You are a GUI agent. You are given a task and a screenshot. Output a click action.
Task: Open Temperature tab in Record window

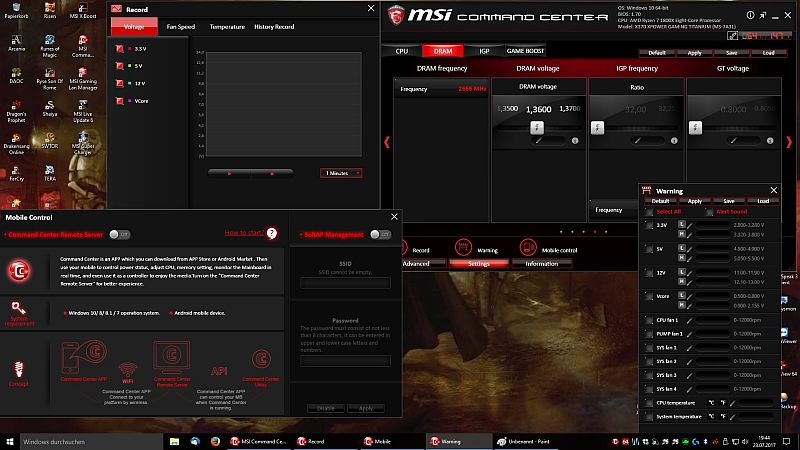click(227, 27)
